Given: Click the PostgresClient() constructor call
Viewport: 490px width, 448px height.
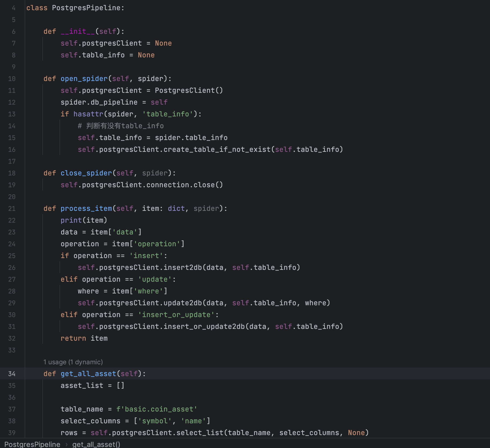Looking at the screenshot, I should click(189, 90).
